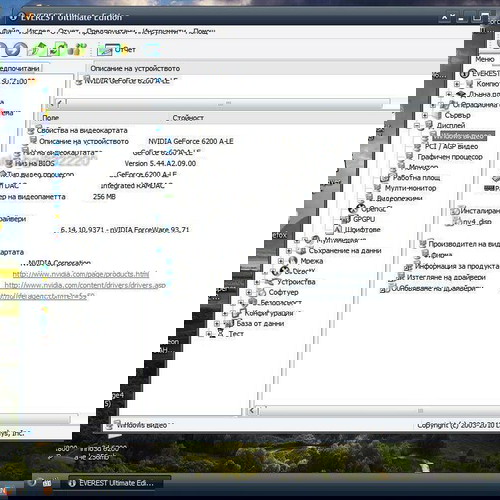Switch to the Меню tab
Image resolution: width=500 pixels, height=500 pixels.
click(x=485, y=59)
